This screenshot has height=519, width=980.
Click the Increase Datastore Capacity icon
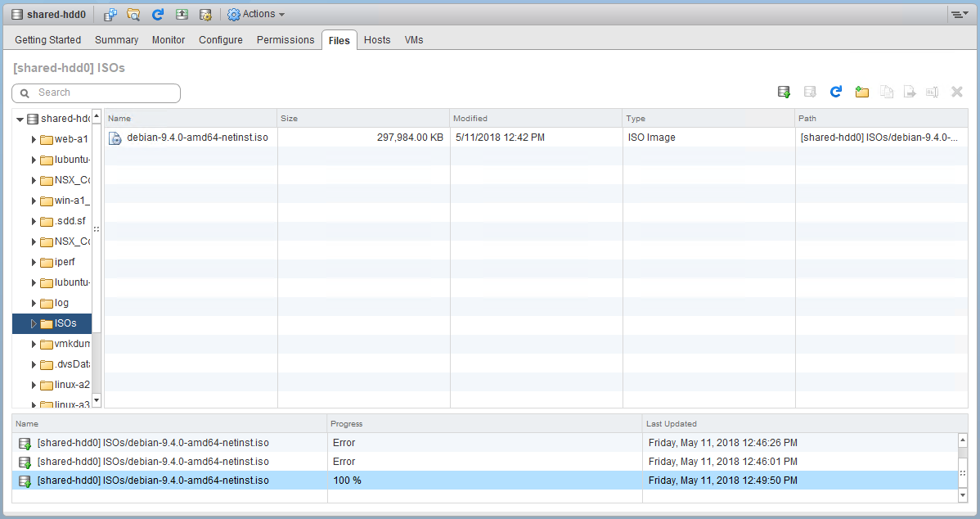pyautogui.click(x=182, y=15)
